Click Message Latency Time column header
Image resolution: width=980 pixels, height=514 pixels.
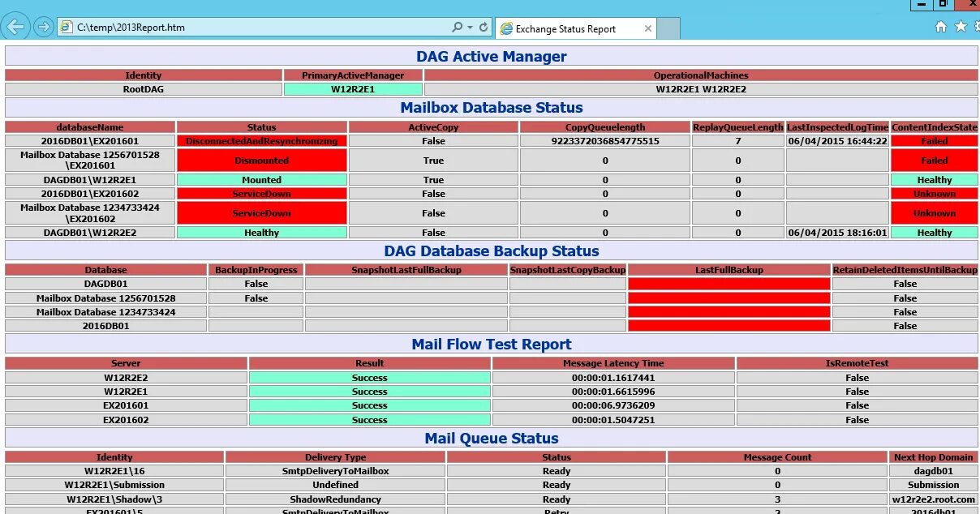click(x=613, y=363)
